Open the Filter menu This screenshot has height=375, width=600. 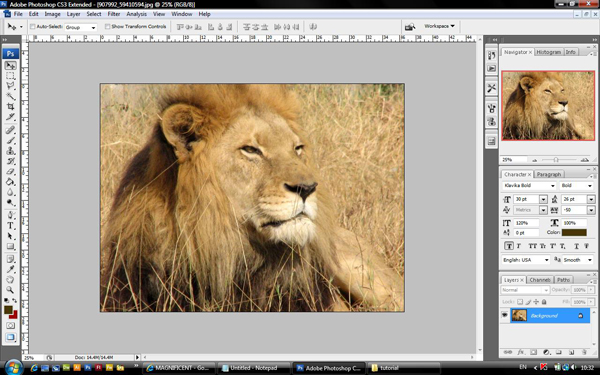[x=114, y=14]
